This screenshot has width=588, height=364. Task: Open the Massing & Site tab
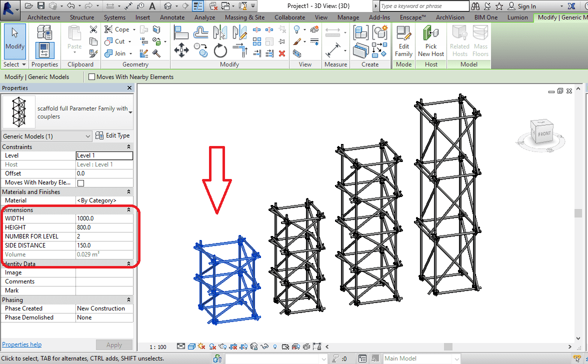(244, 17)
